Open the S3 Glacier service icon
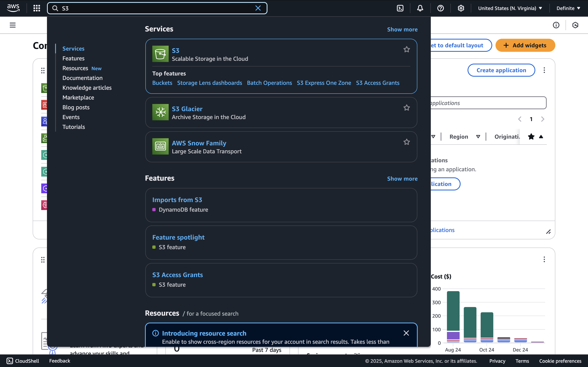Viewport: 588px width, 367px height. [x=160, y=112]
